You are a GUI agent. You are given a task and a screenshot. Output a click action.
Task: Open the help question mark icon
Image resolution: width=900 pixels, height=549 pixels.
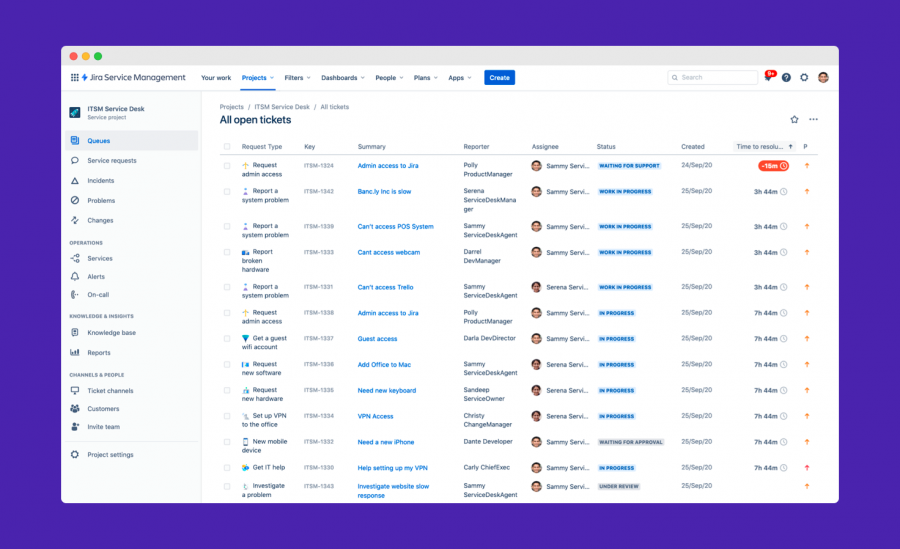[786, 78]
